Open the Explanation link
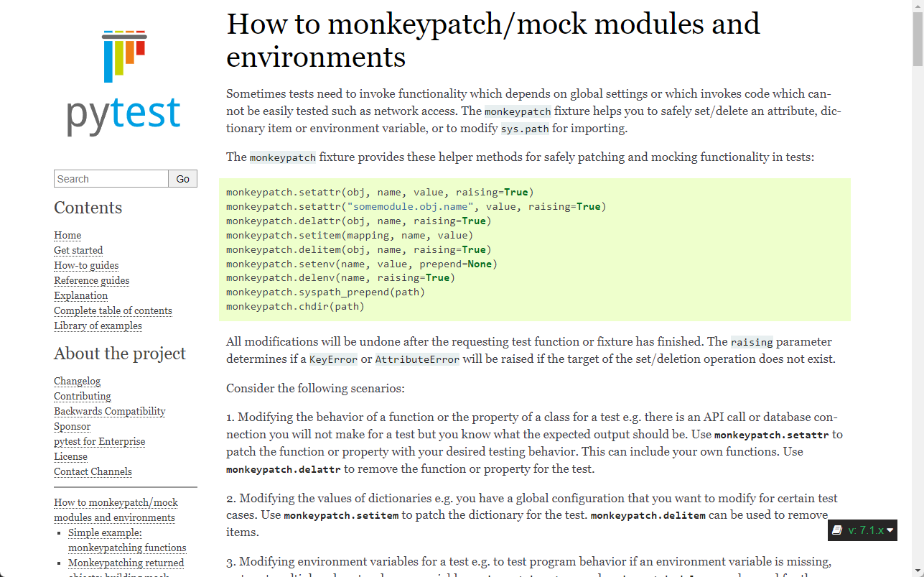 pos(81,295)
